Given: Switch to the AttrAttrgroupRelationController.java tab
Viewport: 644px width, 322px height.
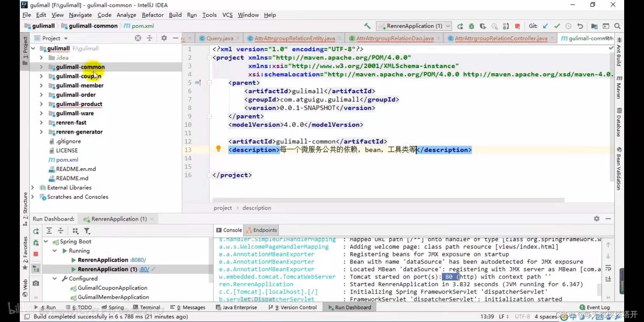Looking at the screenshot, I should pyautogui.click(x=501, y=38).
